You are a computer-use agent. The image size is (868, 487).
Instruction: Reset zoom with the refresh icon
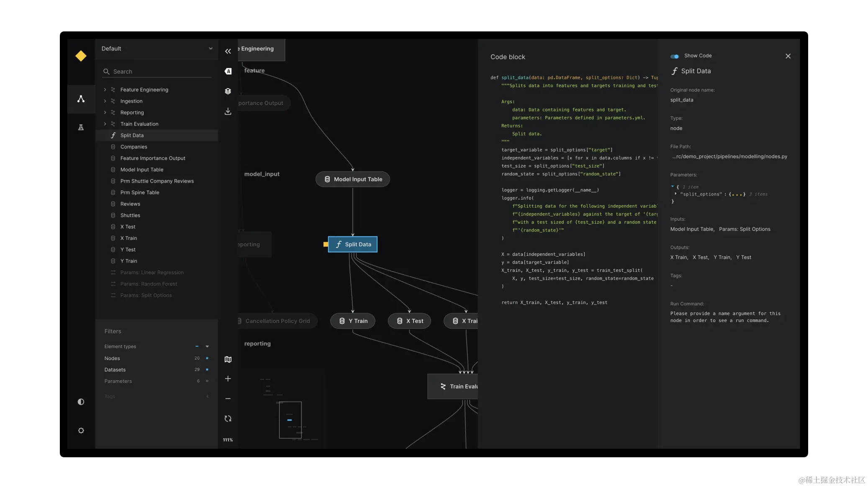click(228, 419)
